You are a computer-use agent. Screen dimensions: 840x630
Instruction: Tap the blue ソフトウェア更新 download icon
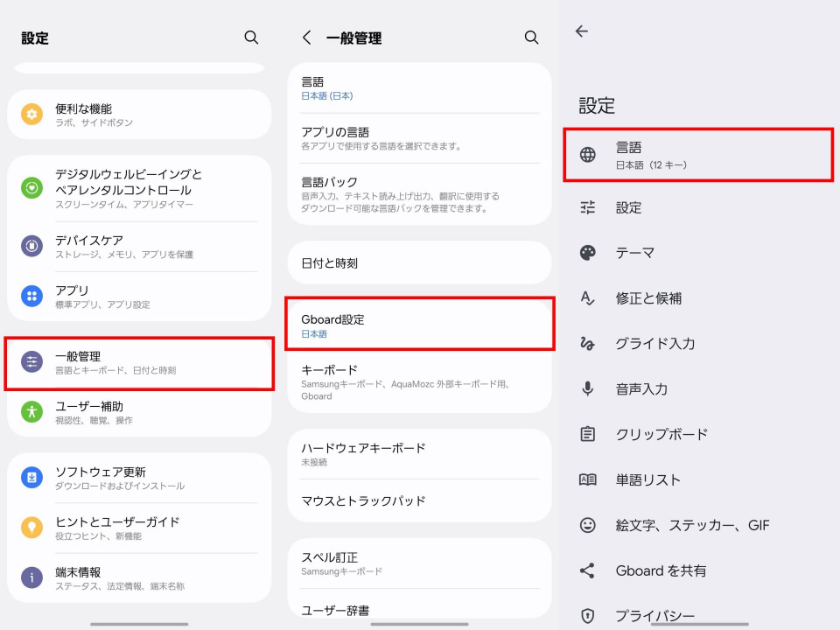32,478
